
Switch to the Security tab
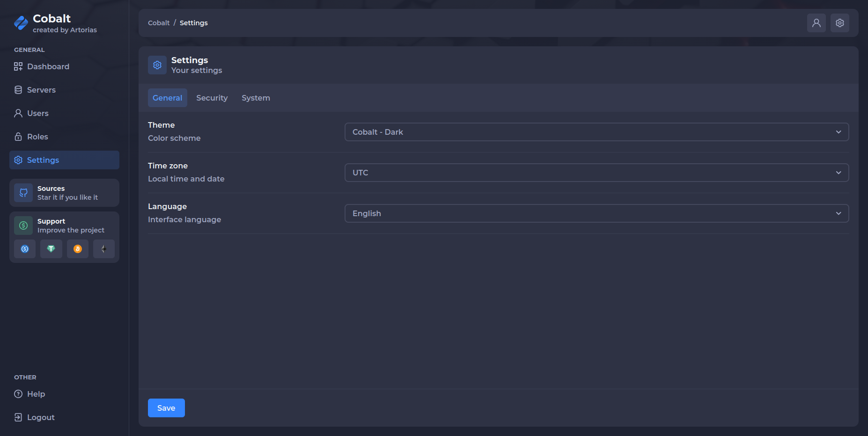(x=212, y=98)
